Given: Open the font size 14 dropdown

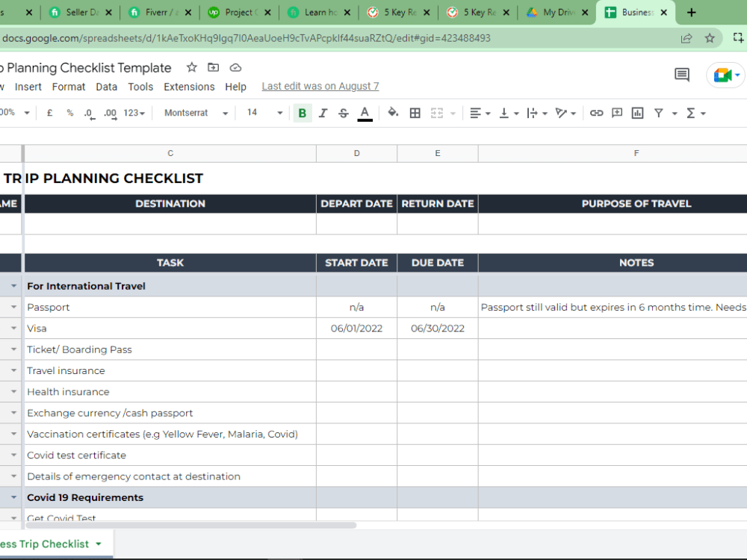Looking at the screenshot, I should [264, 113].
